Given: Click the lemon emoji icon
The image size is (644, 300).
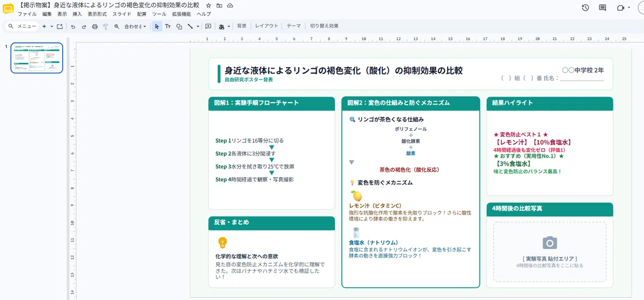Looking at the screenshot, I should (356, 196).
